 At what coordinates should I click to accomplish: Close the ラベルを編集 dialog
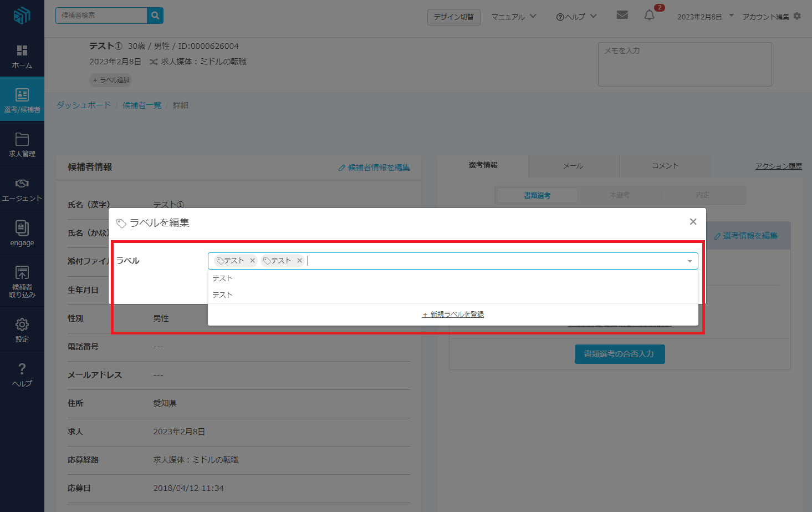(x=693, y=222)
